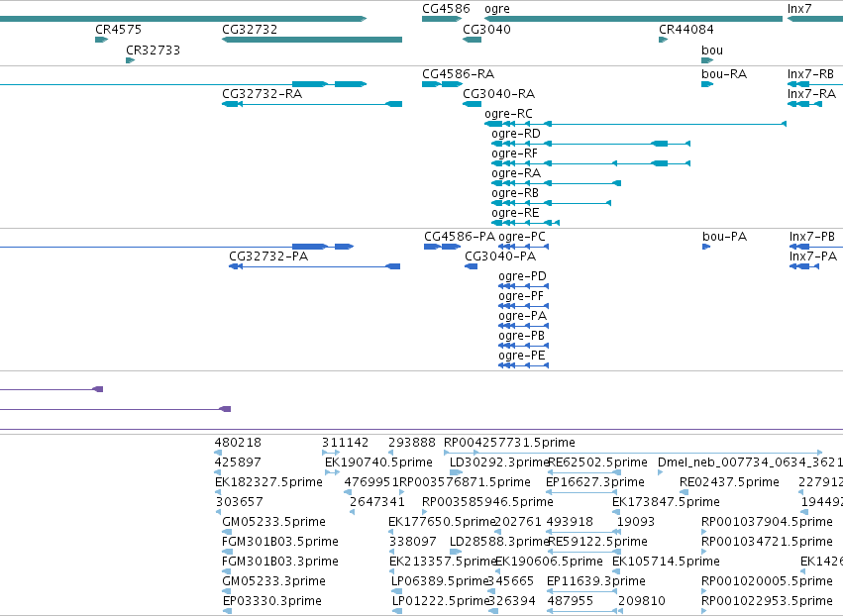
Task: Click the EK190740.5prime EST label
Action: click(378, 462)
